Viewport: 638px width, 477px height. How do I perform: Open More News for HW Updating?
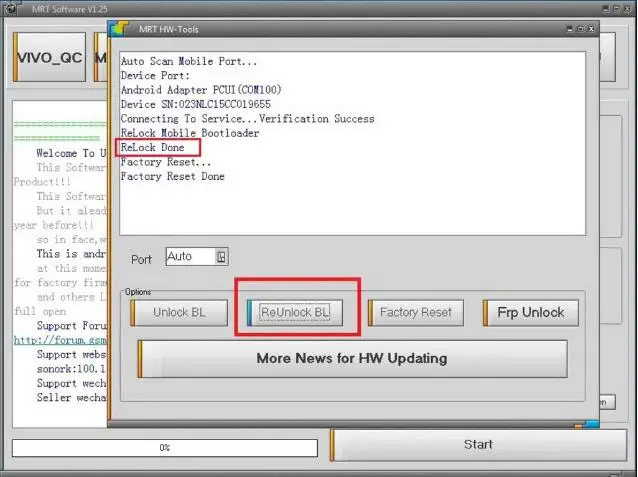point(352,359)
